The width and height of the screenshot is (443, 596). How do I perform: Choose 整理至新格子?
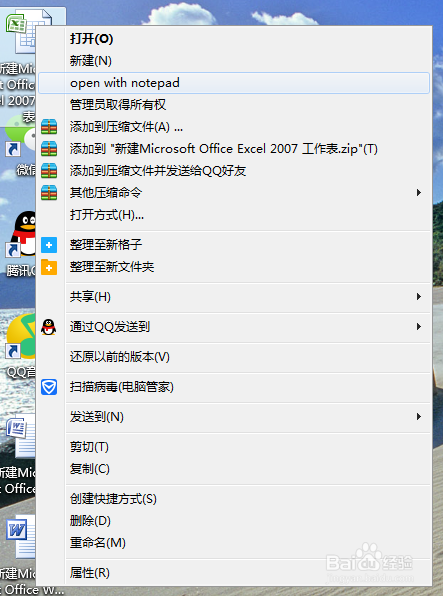pos(234,245)
